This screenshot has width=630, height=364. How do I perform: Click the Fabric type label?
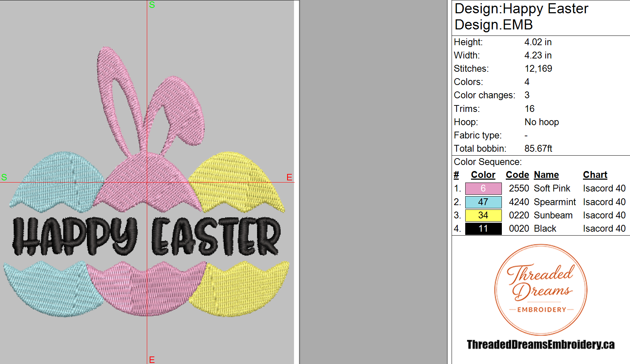tap(477, 135)
